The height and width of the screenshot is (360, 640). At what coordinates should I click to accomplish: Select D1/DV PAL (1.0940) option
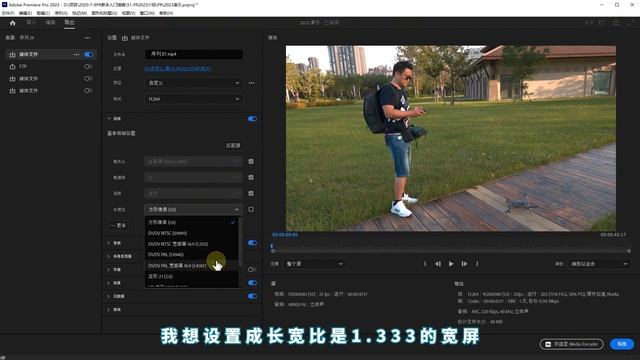192,255
